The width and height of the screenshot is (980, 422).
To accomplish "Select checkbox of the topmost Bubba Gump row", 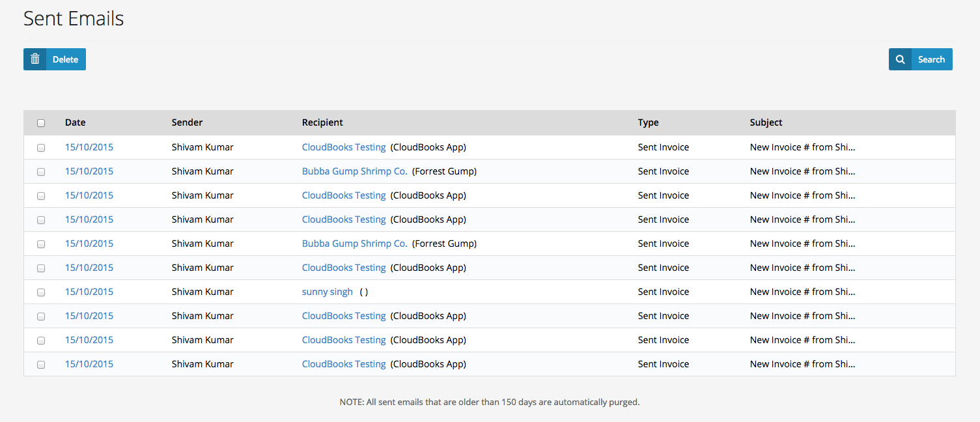I will coord(41,172).
